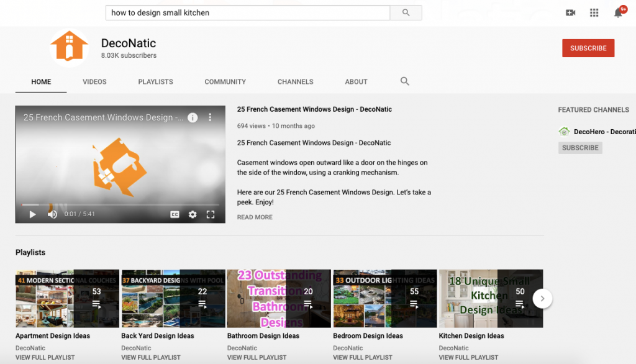636x364 pixels.
Task: Click the search input field
Action: 248,12
